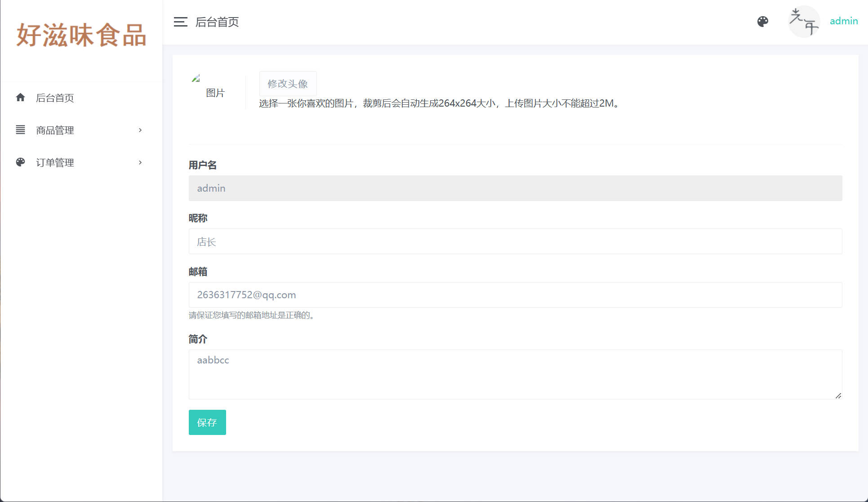
Task: Click the list icon next to 商品管理
Action: point(20,130)
